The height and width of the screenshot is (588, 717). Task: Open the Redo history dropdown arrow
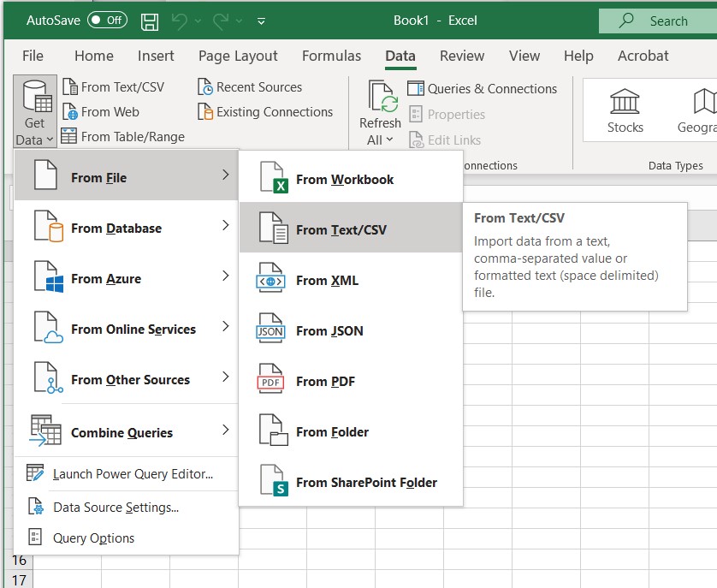(x=239, y=21)
